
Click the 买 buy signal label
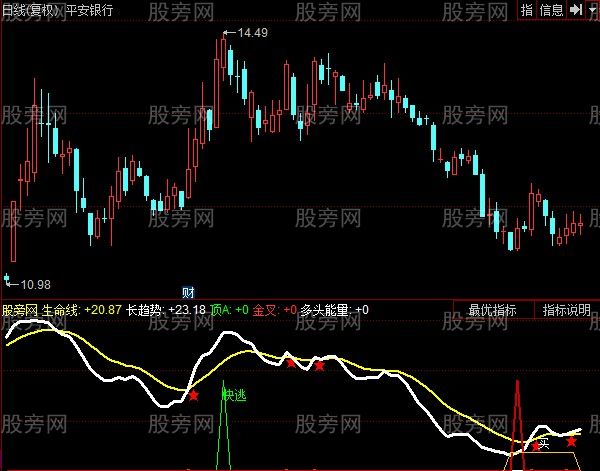coord(543,440)
